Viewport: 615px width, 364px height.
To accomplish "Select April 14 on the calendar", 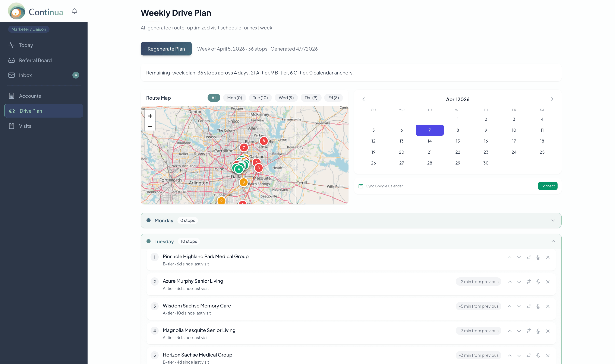I will point(429,141).
